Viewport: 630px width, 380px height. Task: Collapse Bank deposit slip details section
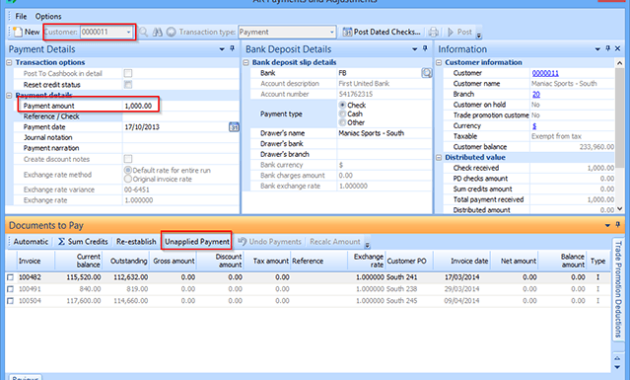click(246, 63)
